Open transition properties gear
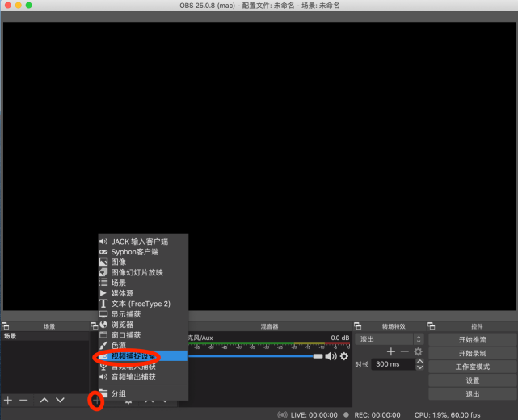The width and height of the screenshot is (518, 420). [x=419, y=351]
